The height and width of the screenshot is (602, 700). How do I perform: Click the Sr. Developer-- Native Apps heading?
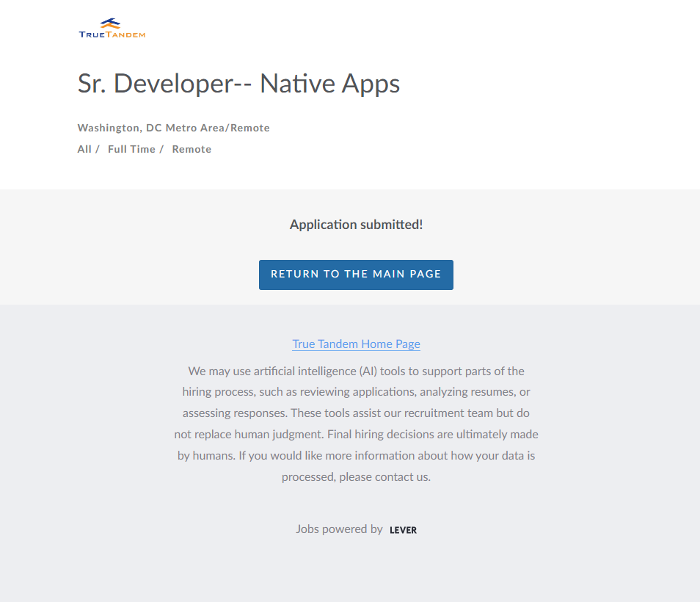238,84
